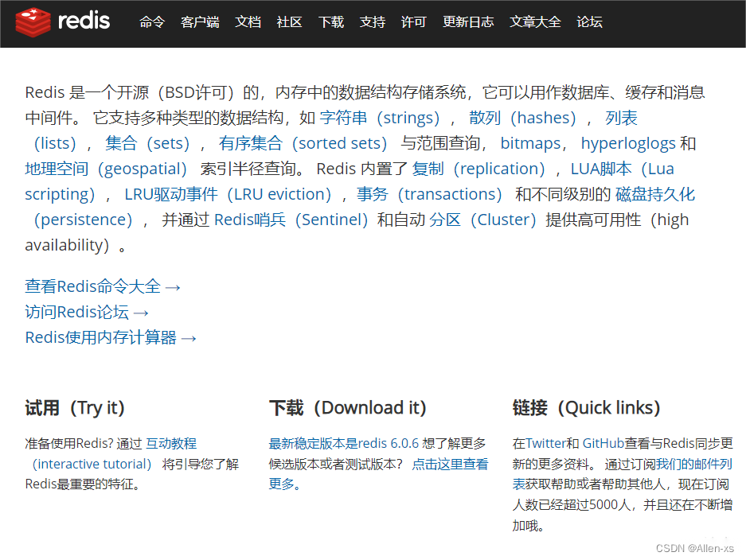Image resolution: width=746 pixels, height=560 pixels.
Task: Follow the hyperloglogs link
Action: click(628, 143)
